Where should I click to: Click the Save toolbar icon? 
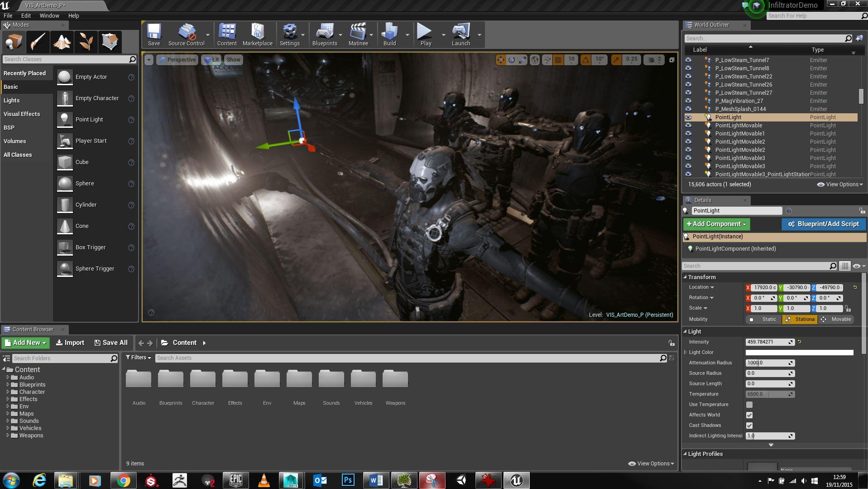[x=153, y=35]
